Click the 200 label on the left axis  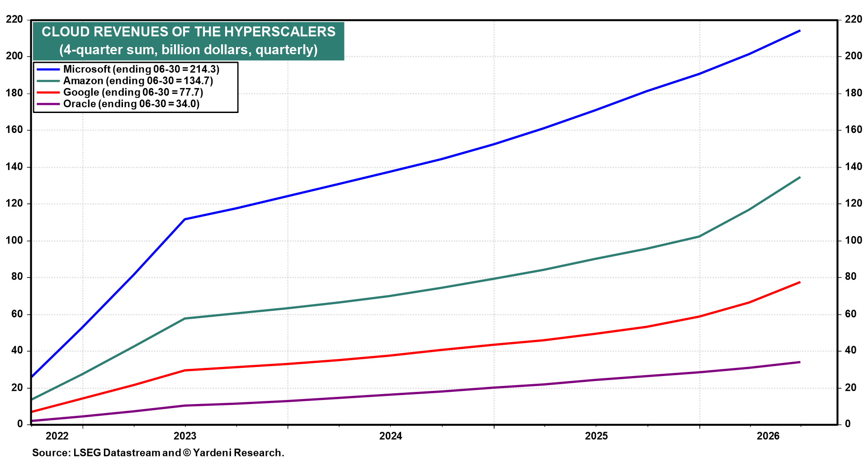tap(14, 56)
